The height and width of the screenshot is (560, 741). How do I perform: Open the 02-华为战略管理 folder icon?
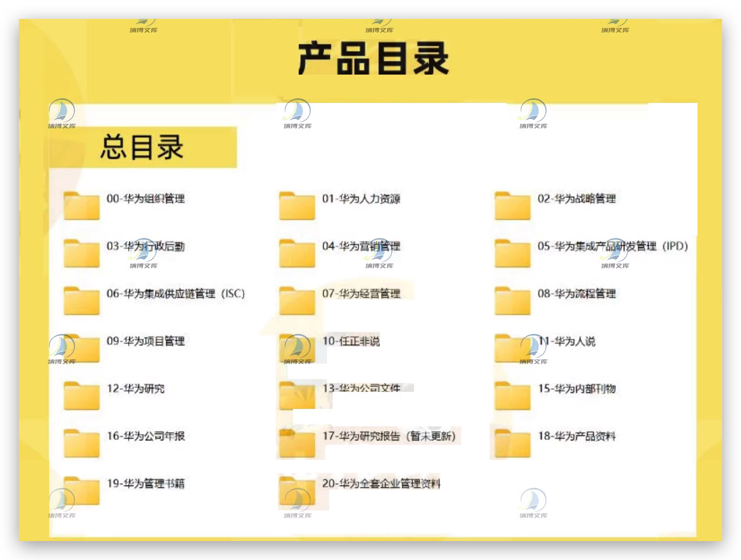point(512,206)
